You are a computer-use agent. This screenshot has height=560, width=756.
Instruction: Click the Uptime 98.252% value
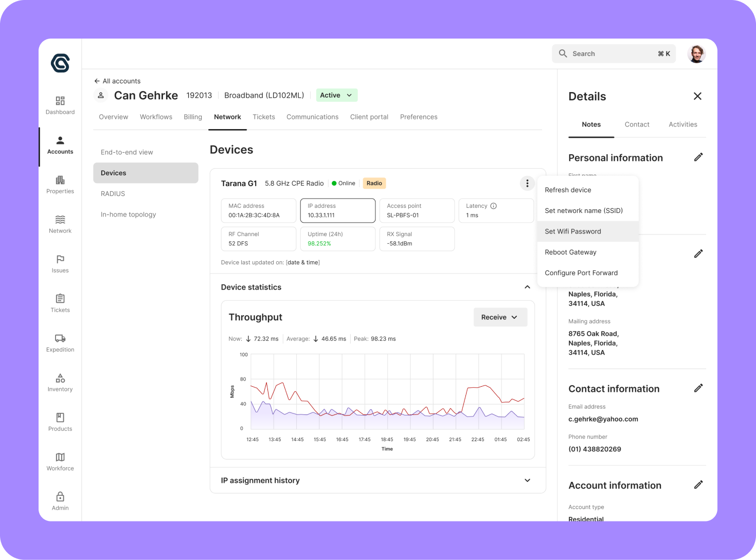pyautogui.click(x=319, y=244)
